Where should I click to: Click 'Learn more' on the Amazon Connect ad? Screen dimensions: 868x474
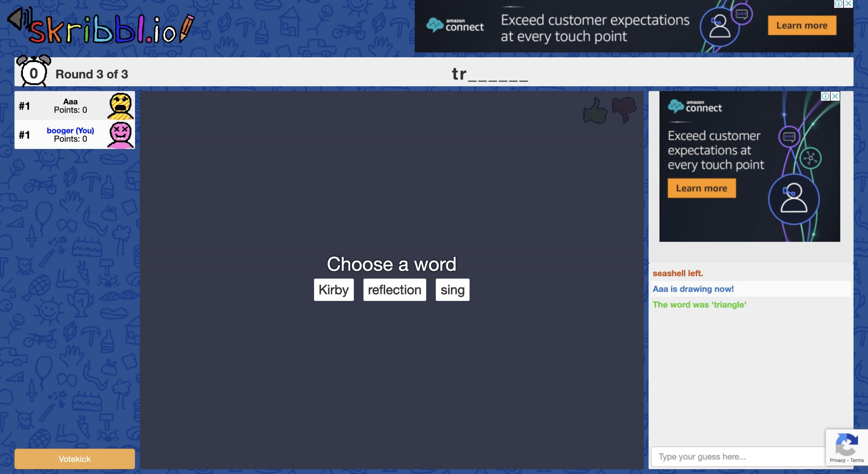coord(802,25)
